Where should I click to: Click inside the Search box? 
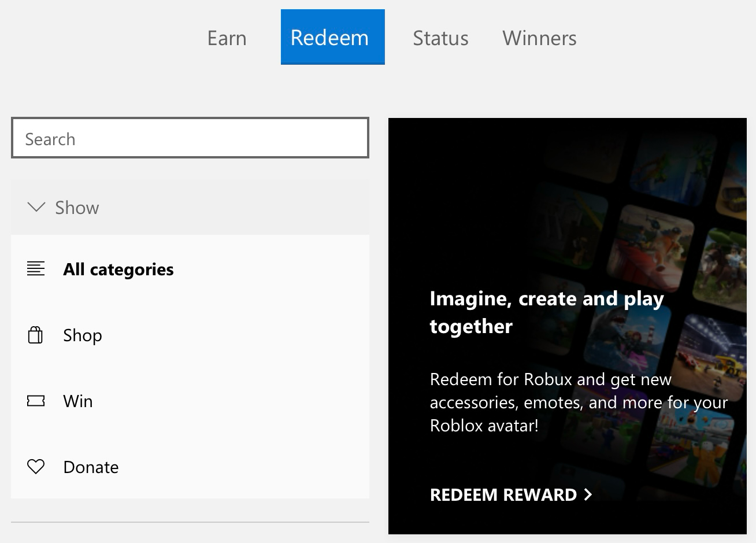[190, 138]
